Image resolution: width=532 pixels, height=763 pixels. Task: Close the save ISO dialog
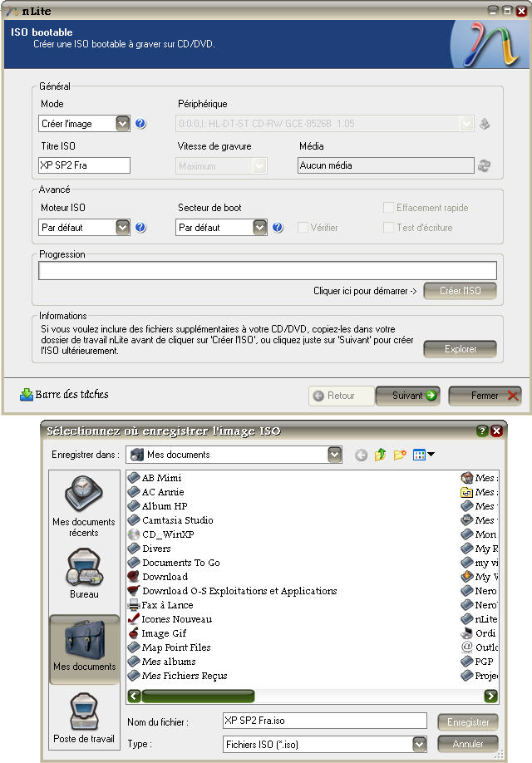pos(496,431)
